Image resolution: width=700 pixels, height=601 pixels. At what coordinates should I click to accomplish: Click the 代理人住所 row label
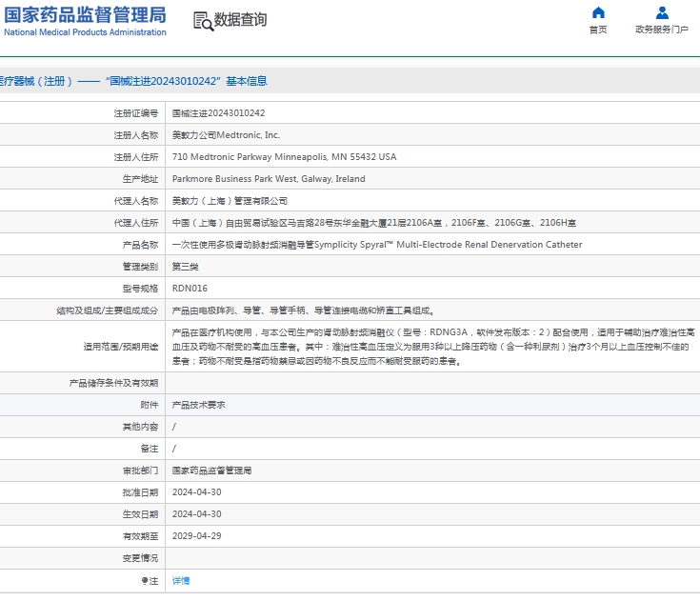tap(136, 223)
